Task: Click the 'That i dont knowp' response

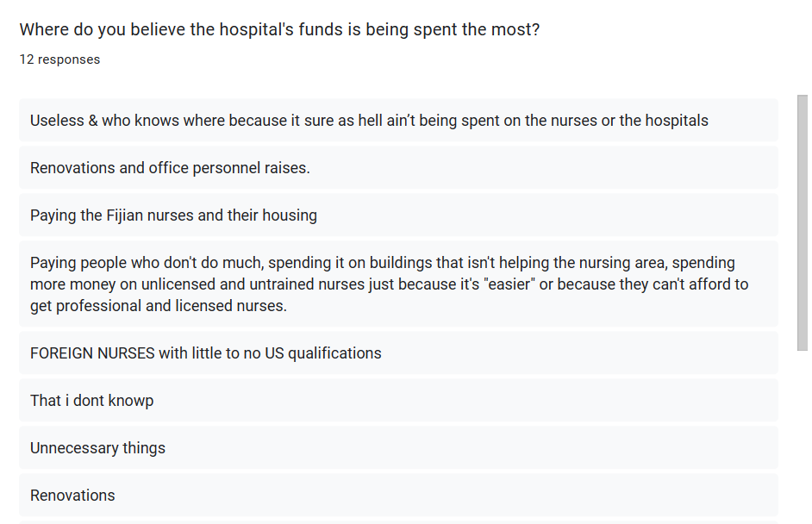Action: pos(398,400)
